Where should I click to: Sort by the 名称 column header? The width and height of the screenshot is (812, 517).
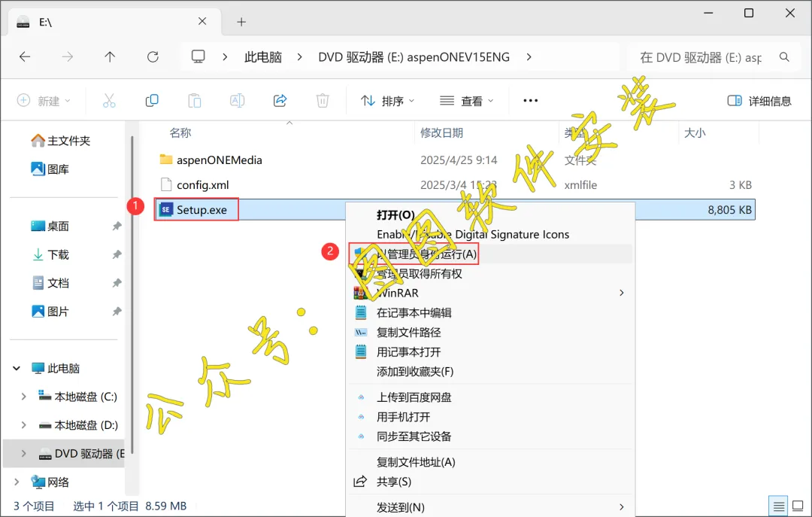(x=180, y=132)
